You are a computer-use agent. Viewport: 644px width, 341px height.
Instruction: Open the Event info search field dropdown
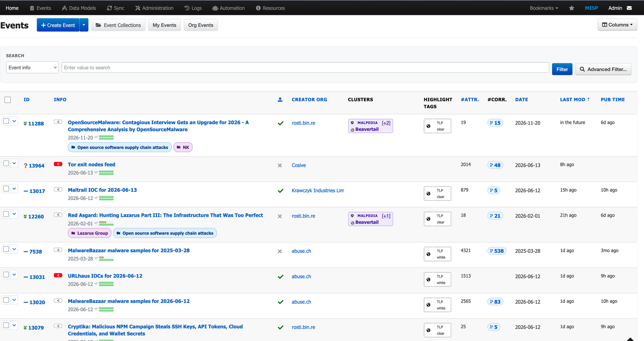pyautogui.click(x=33, y=67)
